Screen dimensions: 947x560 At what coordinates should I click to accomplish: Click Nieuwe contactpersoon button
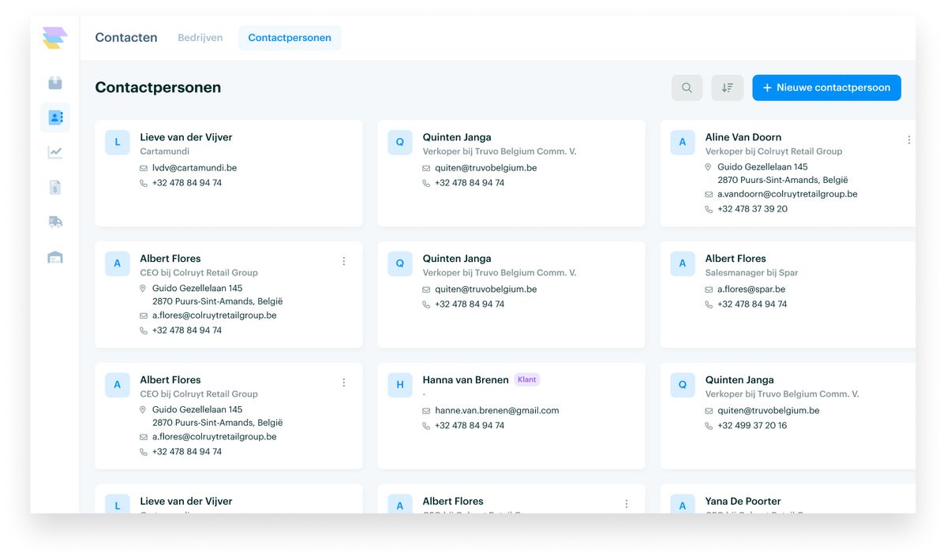[826, 88]
